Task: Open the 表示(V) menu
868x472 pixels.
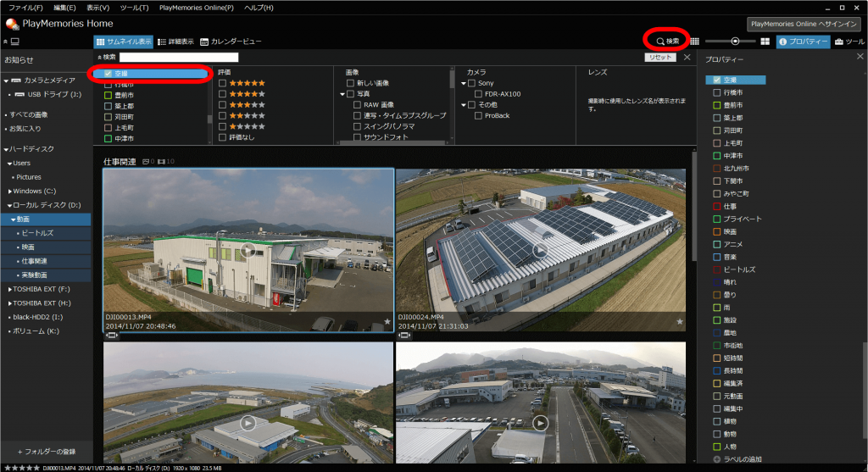Action: tap(98, 8)
